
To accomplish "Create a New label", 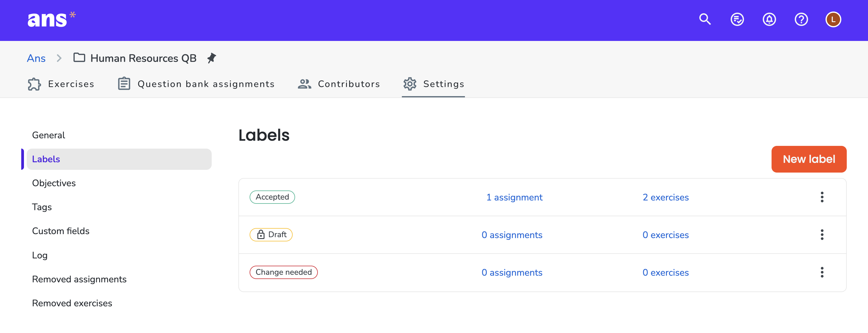I will pos(809,159).
